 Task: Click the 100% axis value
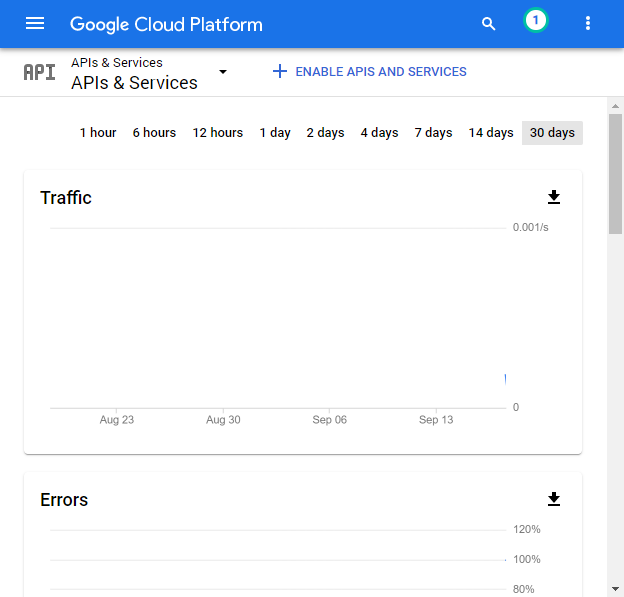(527, 559)
